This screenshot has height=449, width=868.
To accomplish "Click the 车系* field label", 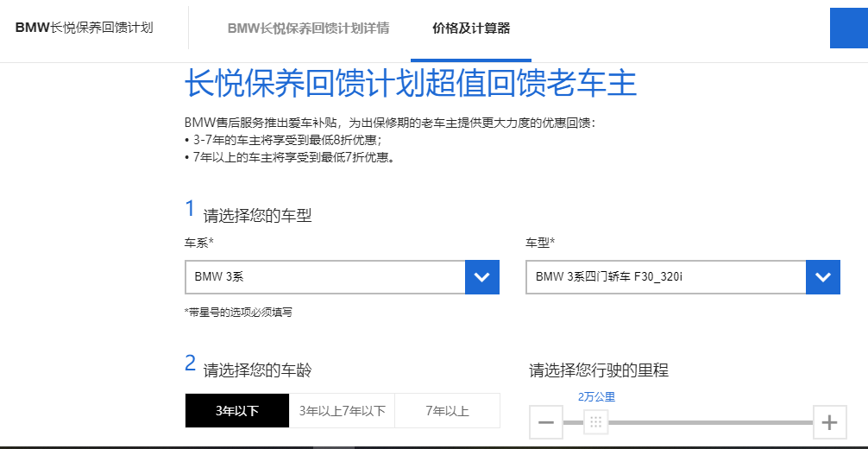I will coord(199,243).
